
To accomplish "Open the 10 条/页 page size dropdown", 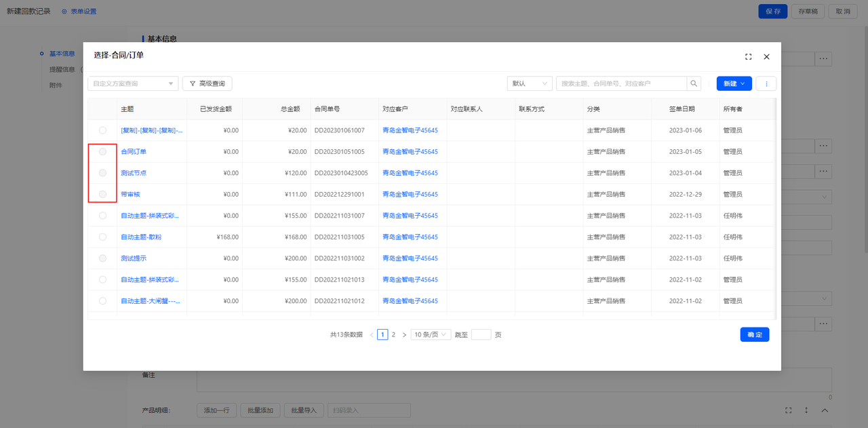I will click(431, 334).
